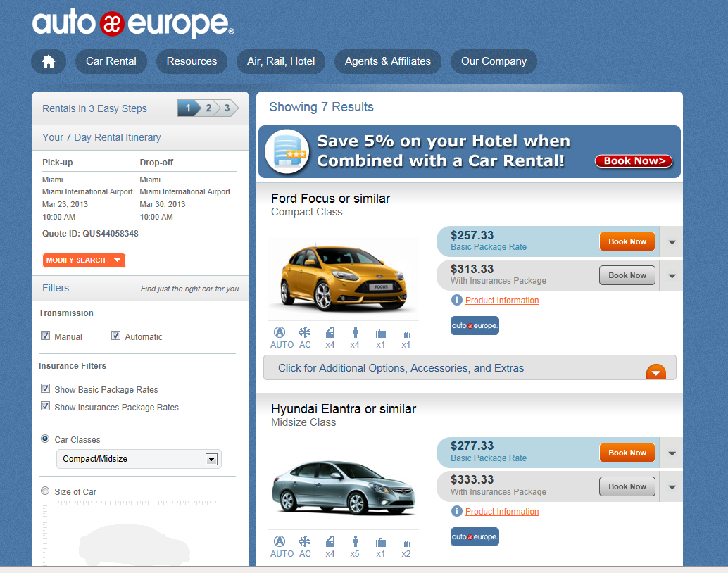Viewport: 728px width, 573px height.
Task: Click 'Hyundai Elantra or similar' title
Action: [344, 408]
